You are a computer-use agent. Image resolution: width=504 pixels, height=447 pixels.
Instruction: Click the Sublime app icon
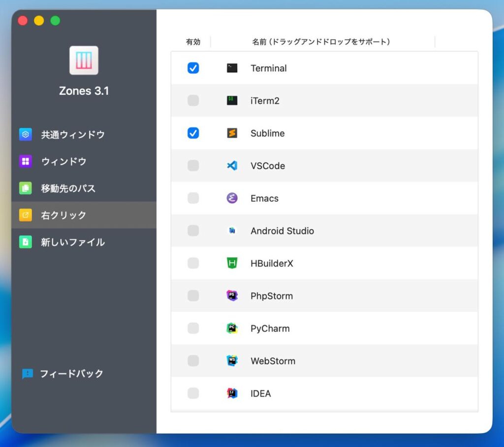point(232,133)
